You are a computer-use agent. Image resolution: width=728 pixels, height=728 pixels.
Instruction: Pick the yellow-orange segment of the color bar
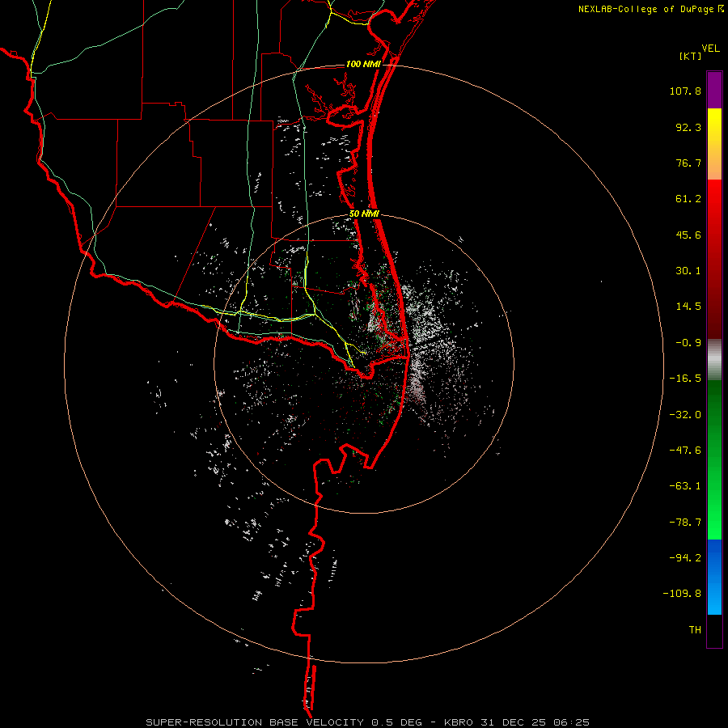[x=714, y=144]
